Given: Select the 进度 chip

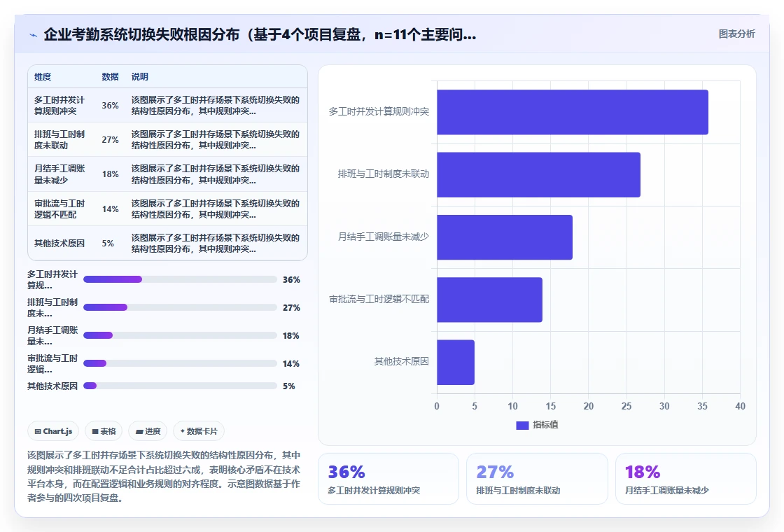Looking at the screenshot, I should [x=148, y=431].
